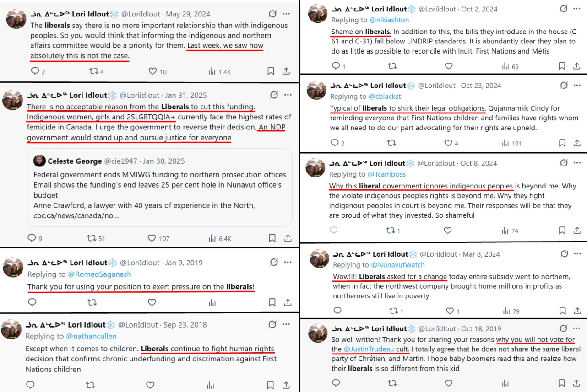
Task: Open the @nikiashton profile link
Action: coord(389,20)
